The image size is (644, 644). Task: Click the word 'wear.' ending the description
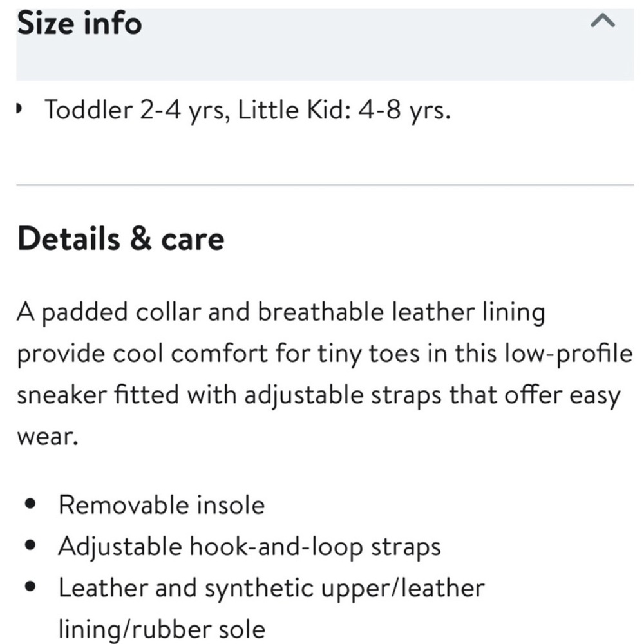pos(48,437)
